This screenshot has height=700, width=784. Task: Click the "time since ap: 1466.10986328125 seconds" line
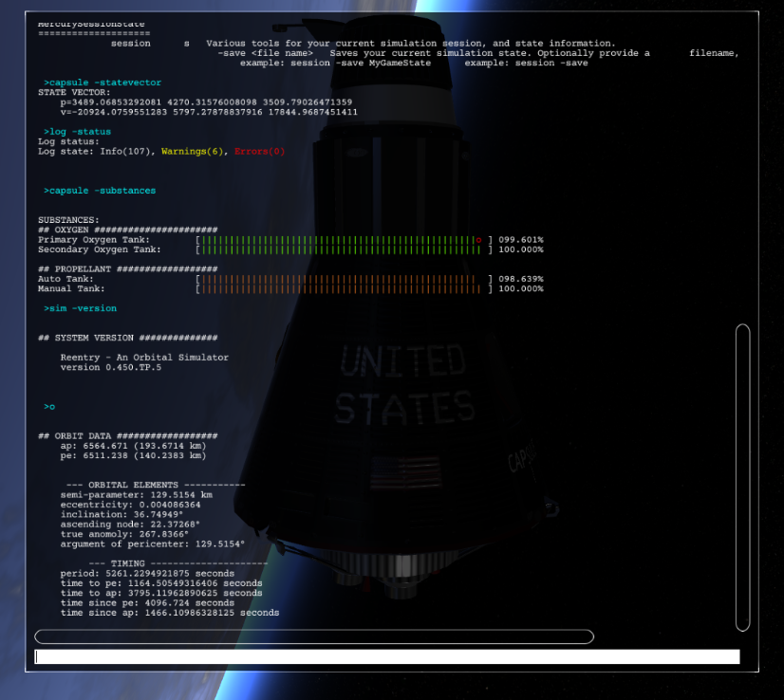coord(170,613)
